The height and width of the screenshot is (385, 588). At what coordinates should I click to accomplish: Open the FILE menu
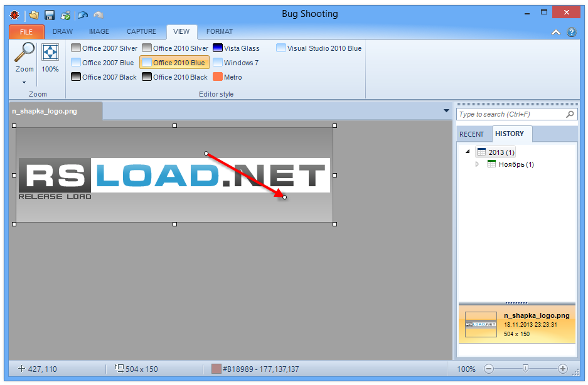tap(26, 32)
